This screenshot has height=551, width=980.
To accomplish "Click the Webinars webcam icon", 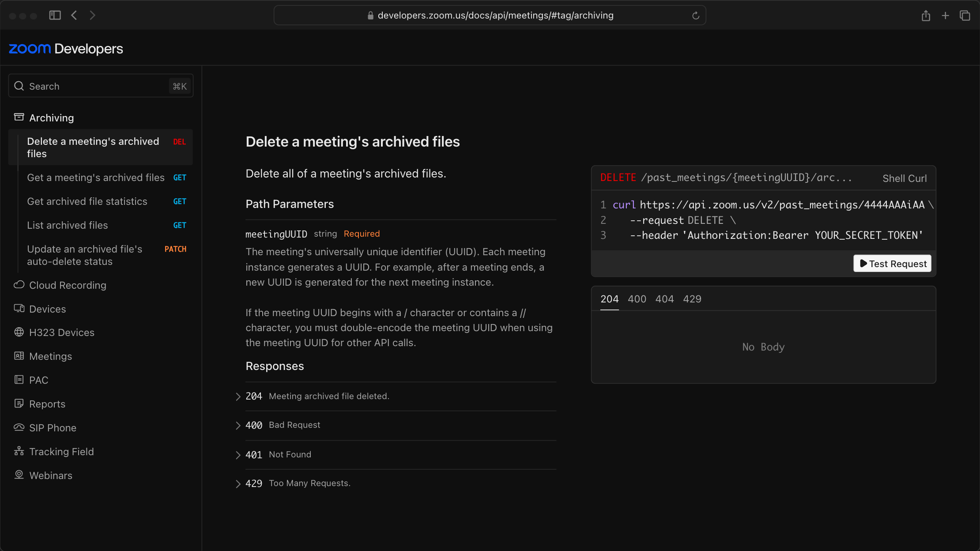I will pyautogui.click(x=19, y=475).
